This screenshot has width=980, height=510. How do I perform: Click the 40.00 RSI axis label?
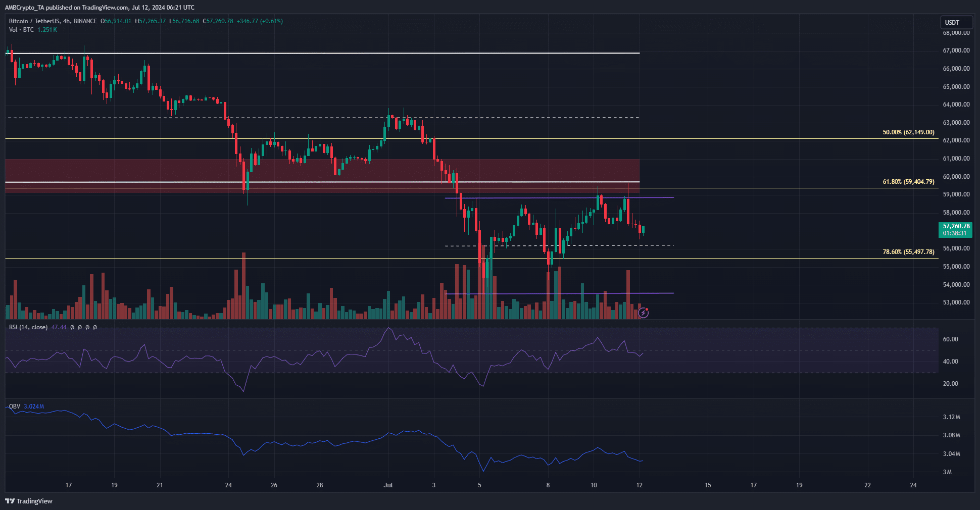(x=950, y=362)
